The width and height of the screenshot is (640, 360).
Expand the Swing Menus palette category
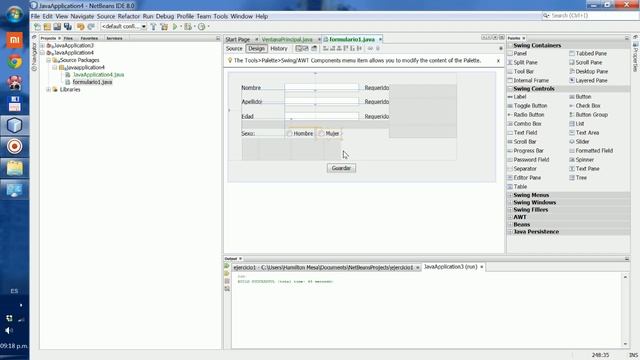click(510, 195)
